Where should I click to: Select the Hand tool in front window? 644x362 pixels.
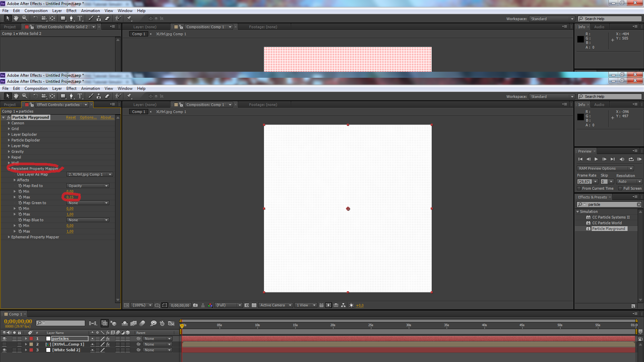click(x=16, y=96)
